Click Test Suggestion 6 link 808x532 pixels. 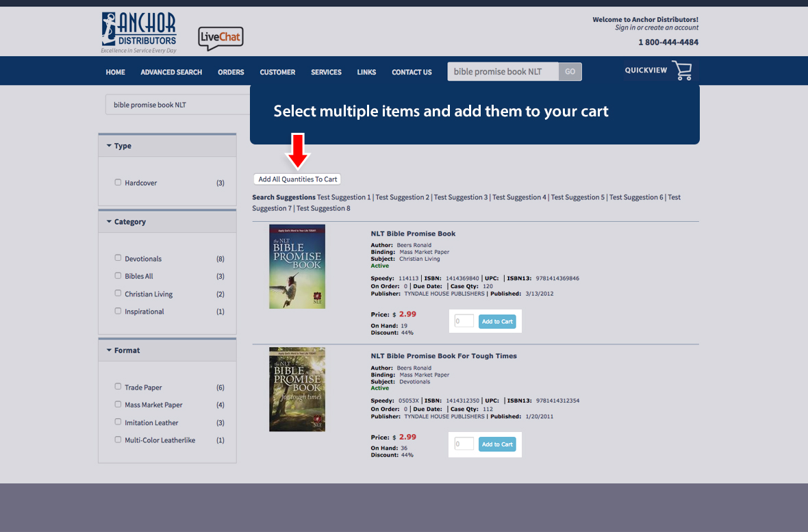click(x=636, y=197)
